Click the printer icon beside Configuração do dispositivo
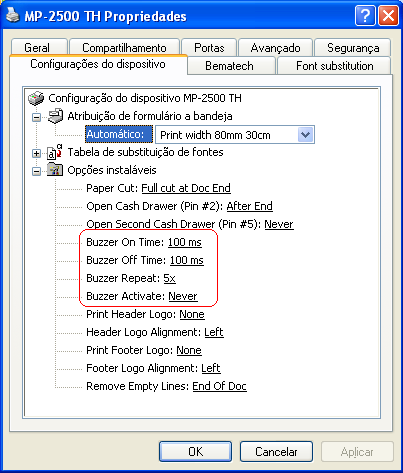403x473 pixels. pos(36,98)
